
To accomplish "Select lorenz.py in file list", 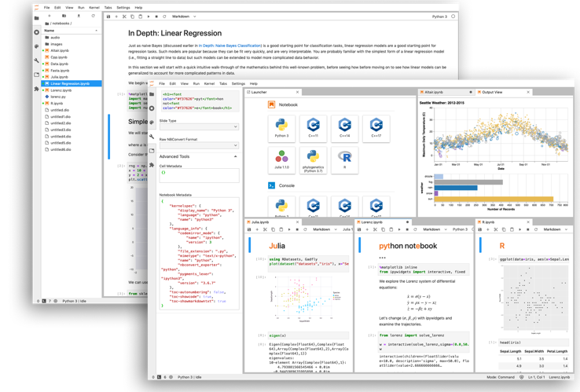I will [x=71, y=97].
